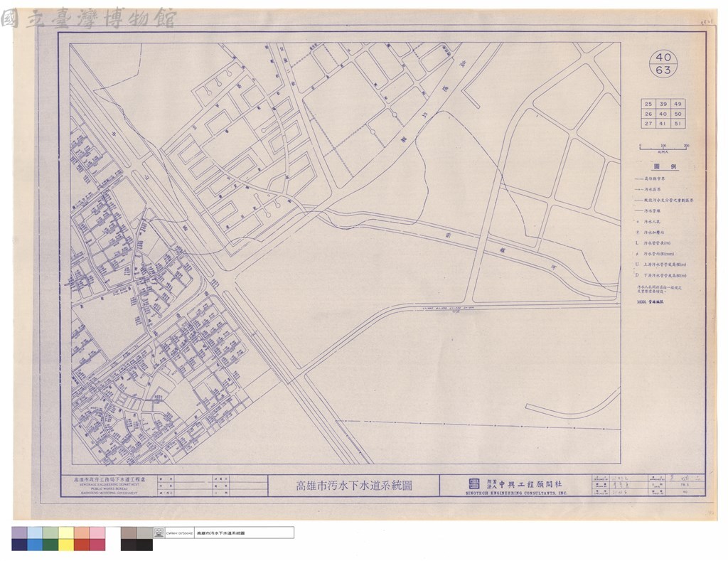This screenshot has height=561, width=728.
Task: Click the 污水人孔 legend entry
Action: 652,222
